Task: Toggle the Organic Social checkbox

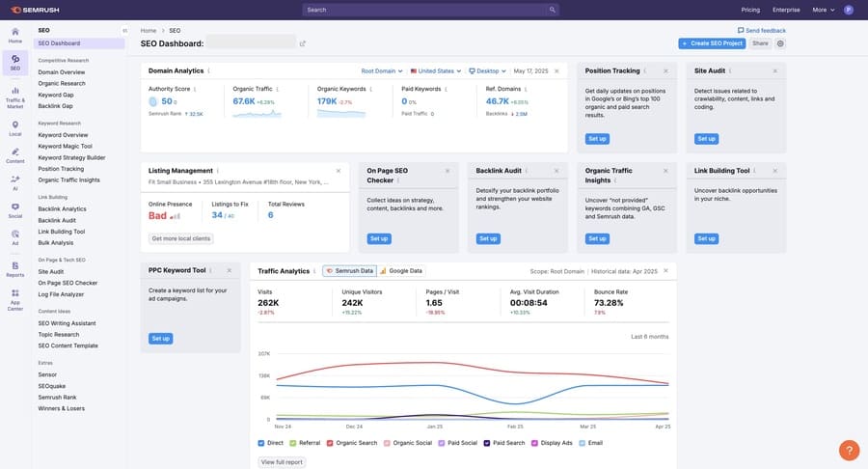Action: 387,443
